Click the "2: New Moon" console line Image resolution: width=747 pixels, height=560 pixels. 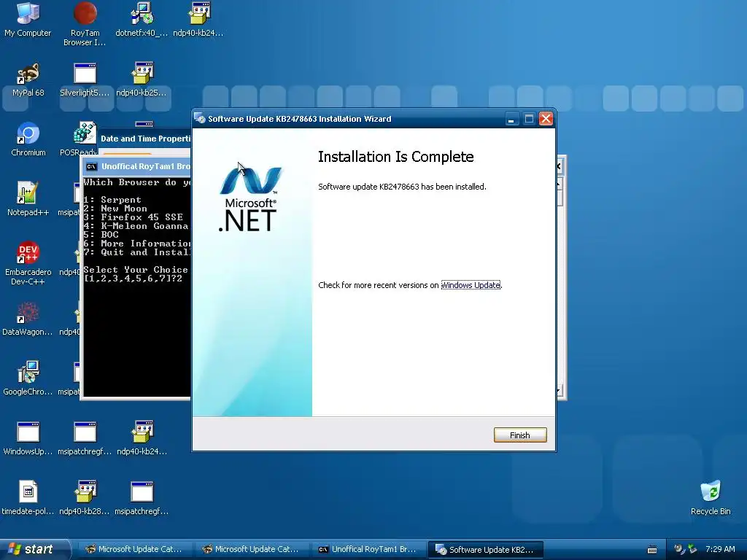coord(115,209)
